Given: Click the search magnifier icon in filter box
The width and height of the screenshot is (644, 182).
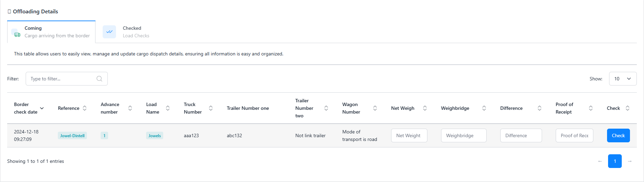Looking at the screenshot, I should coord(99,79).
